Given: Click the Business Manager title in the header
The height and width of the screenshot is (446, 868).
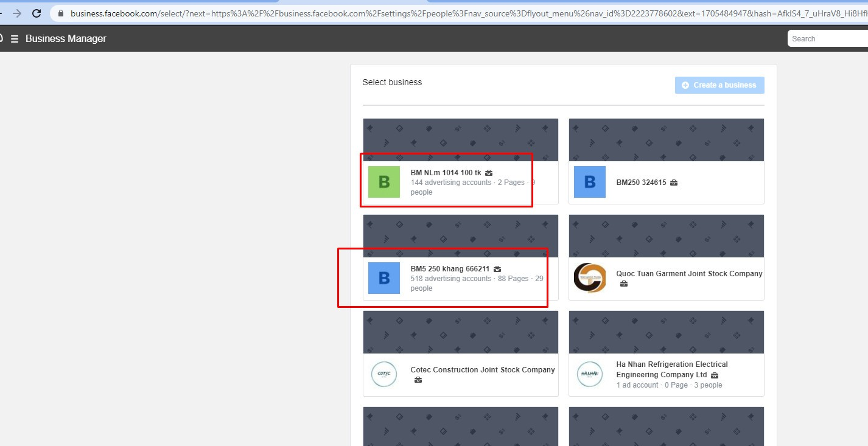Looking at the screenshot, I should click(66, 39).
